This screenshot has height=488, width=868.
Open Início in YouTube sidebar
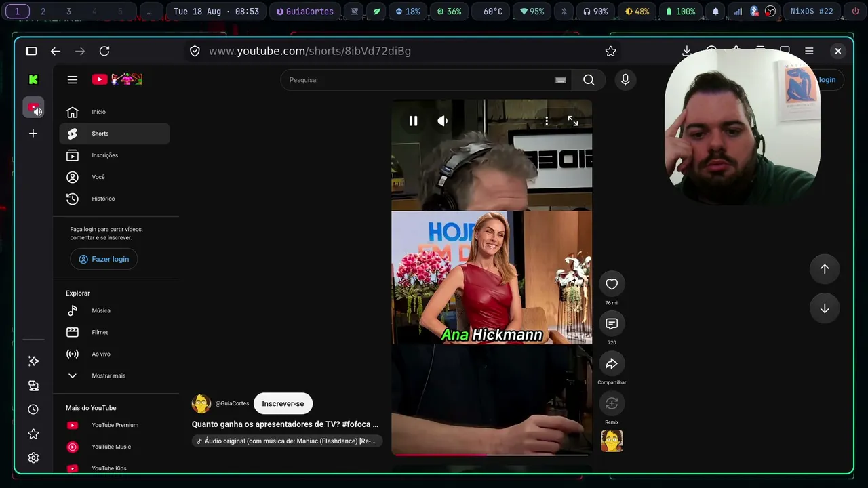point(115,112)
